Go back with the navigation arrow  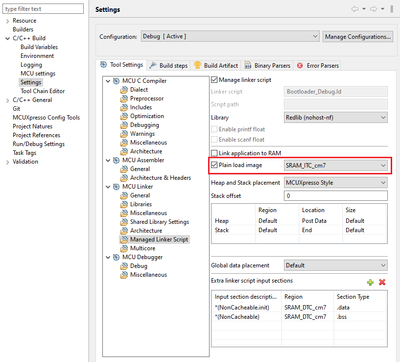pyautogui.click(x=354, y=9)
